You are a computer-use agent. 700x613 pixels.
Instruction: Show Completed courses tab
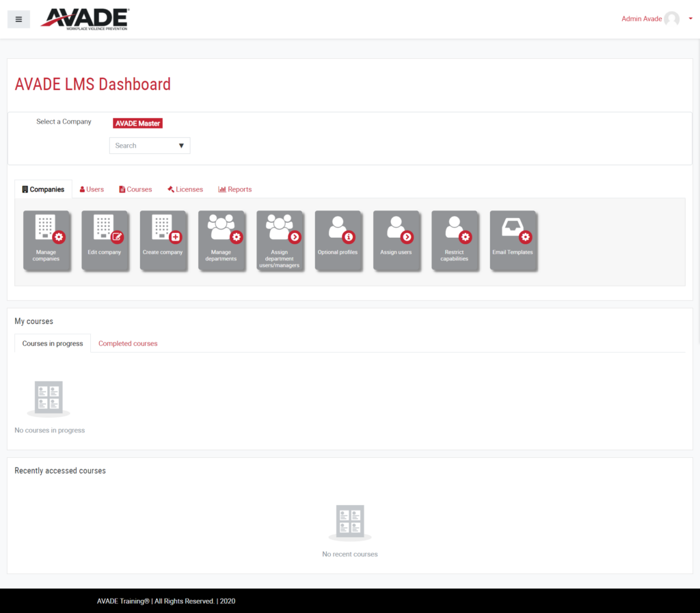coord(128,344)
